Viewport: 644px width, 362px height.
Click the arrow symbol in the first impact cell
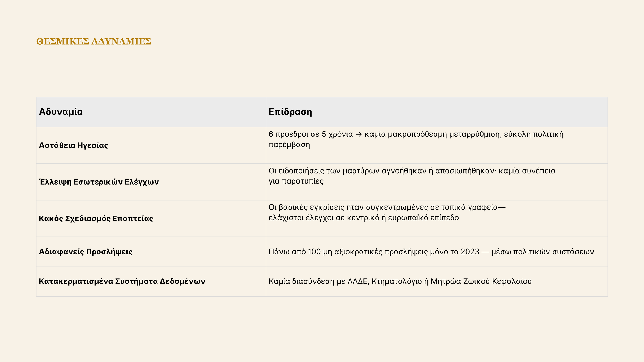click(x=359, y=134)
